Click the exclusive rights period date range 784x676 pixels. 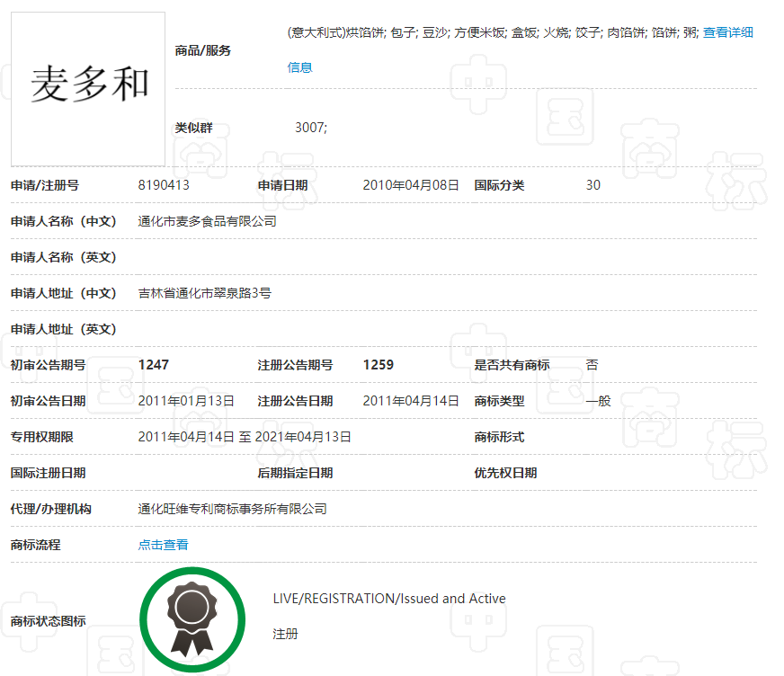click(244, 437)
